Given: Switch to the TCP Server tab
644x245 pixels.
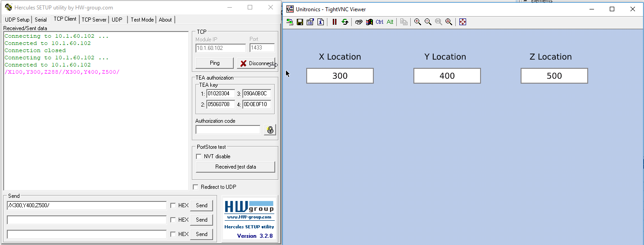Looking at the screenshot, I should pos(94,20).
